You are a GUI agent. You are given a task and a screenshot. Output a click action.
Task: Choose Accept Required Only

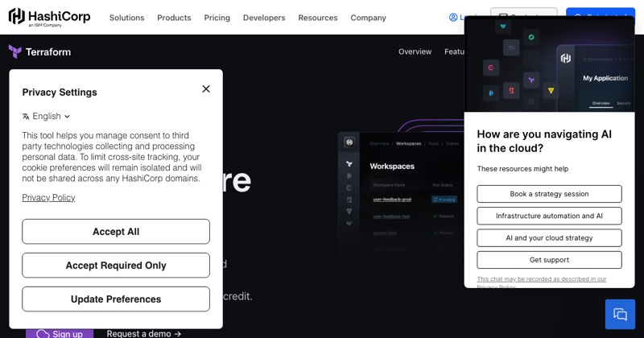(116, 266)
